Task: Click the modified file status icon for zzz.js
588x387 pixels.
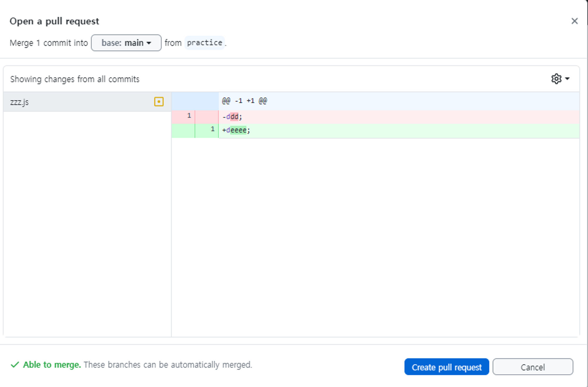Action: (159, 102)
